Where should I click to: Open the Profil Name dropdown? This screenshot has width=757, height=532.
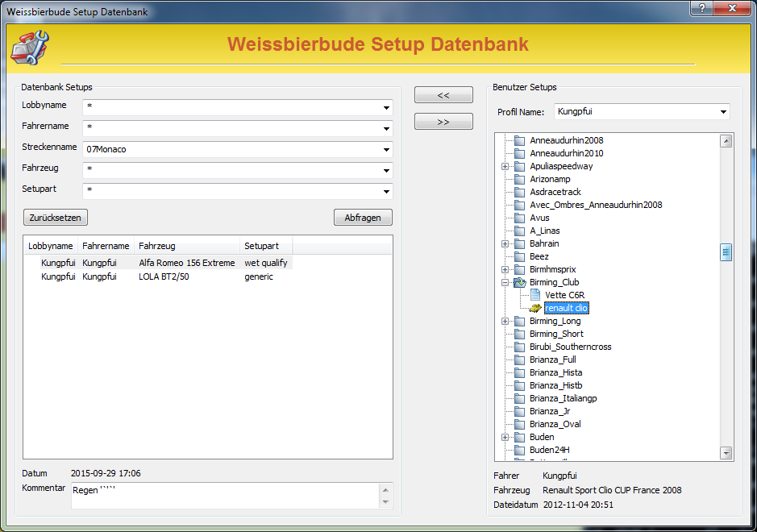[x=722, y=112]
